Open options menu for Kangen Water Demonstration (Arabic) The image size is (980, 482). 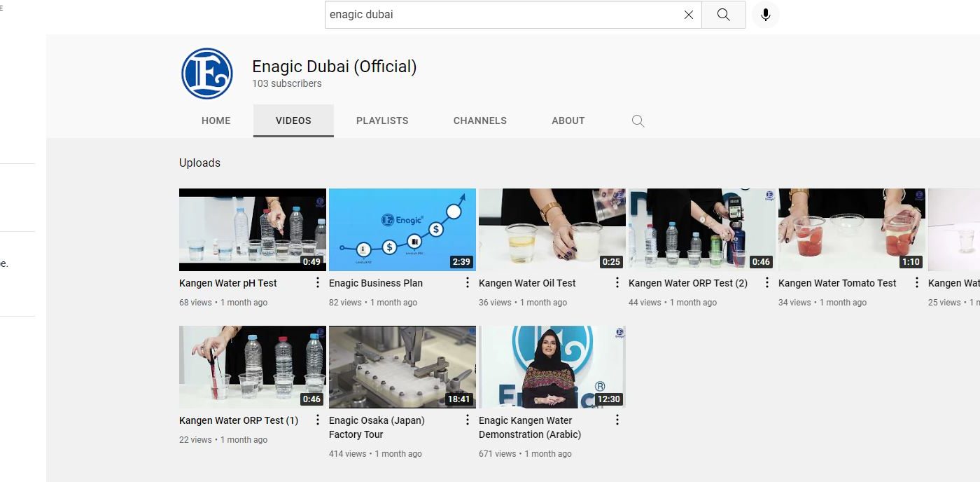(617, 420)
